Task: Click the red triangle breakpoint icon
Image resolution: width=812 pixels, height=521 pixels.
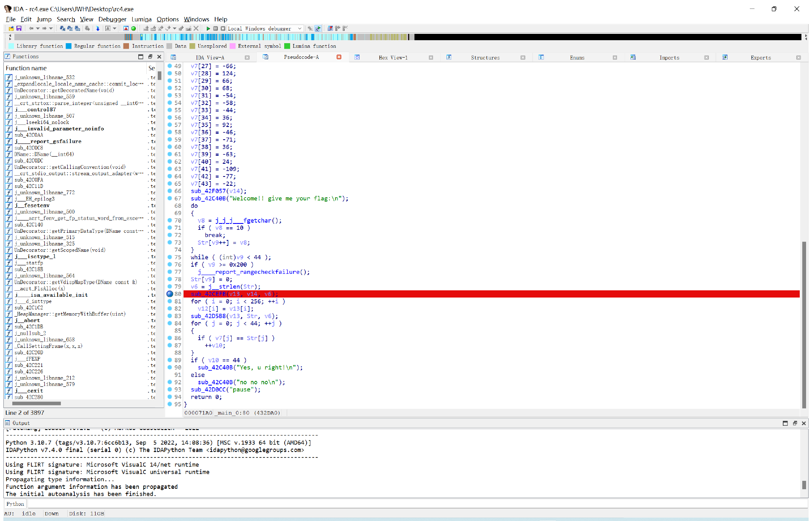Action: tap(126, 28)
